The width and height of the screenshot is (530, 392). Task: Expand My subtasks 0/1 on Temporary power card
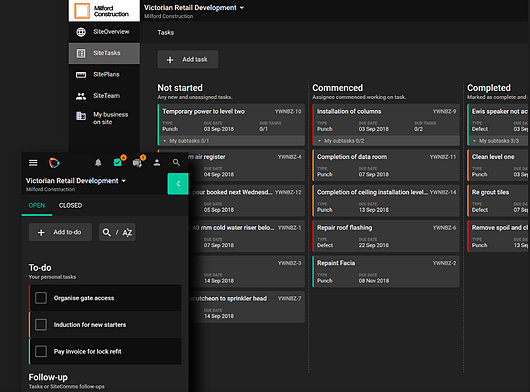pos(232,141)
